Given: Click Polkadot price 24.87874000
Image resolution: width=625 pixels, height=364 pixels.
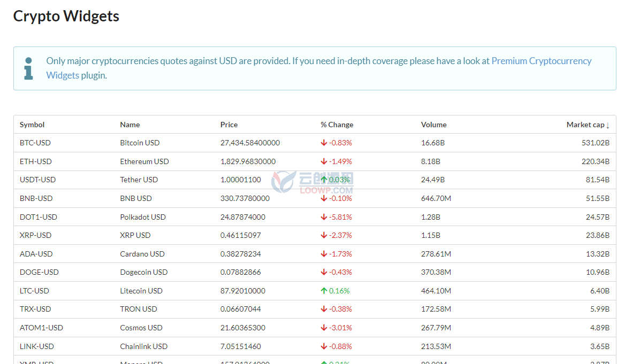Looking at the screenshot, I should pos(243,217).
